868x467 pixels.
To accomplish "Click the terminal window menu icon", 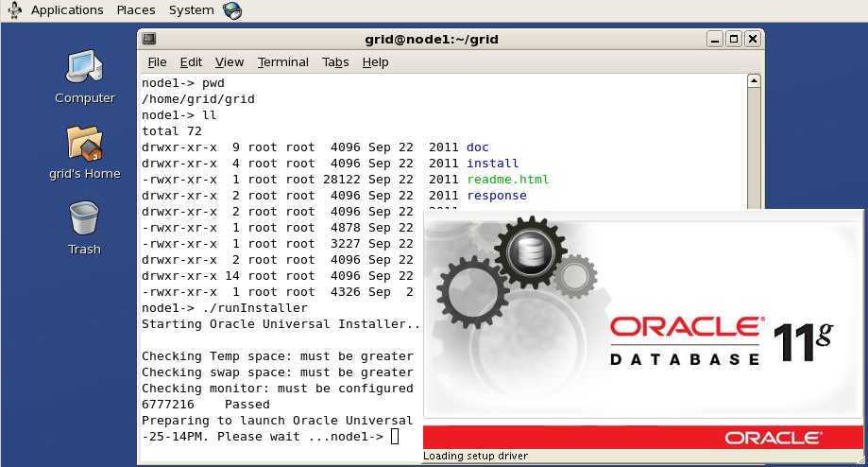I will (149, 39).
